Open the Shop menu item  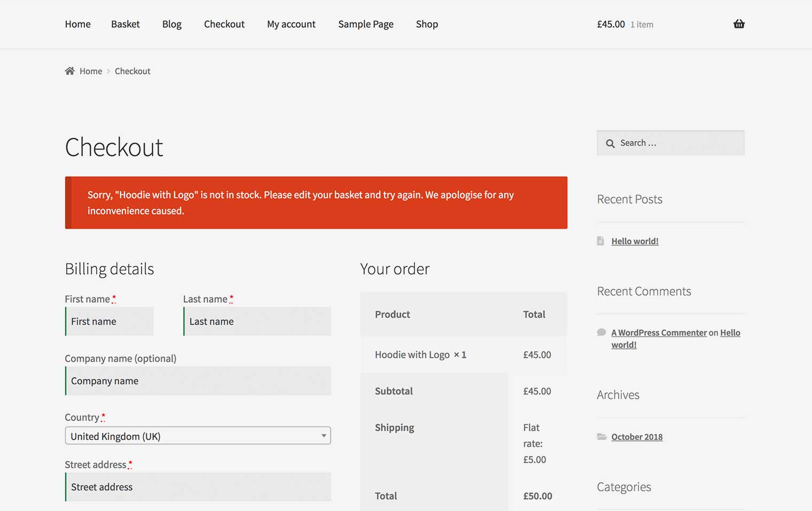point(427,24)
